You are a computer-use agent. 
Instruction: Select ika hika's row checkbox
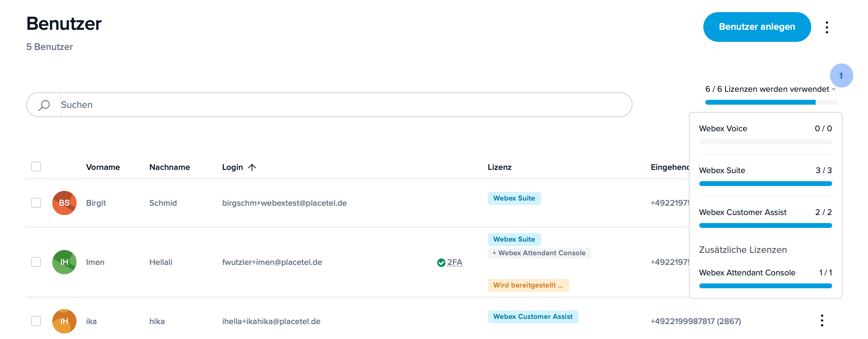click(x=36, y=321)
